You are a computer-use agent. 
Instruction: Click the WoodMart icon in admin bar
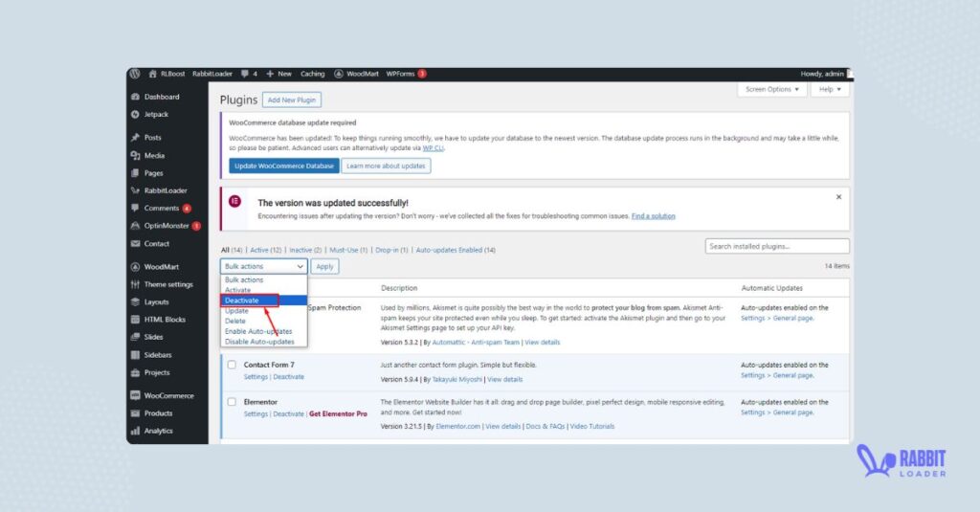click(338, 74)
